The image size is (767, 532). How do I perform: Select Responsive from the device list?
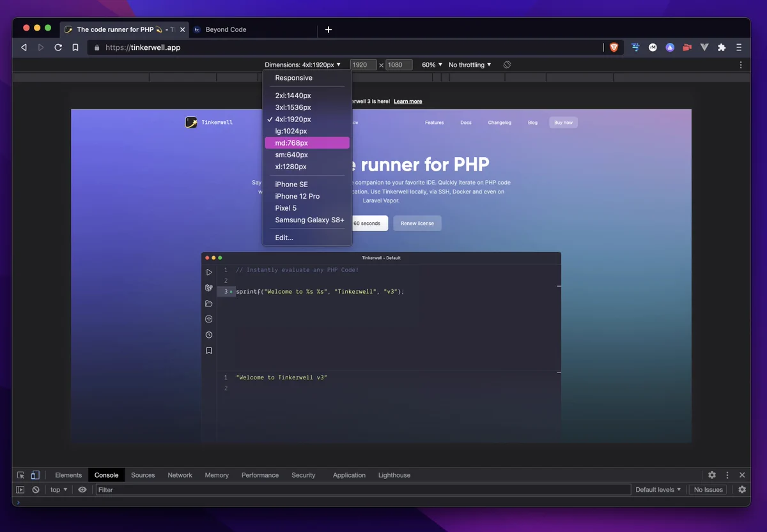click(x=307, y=78)
